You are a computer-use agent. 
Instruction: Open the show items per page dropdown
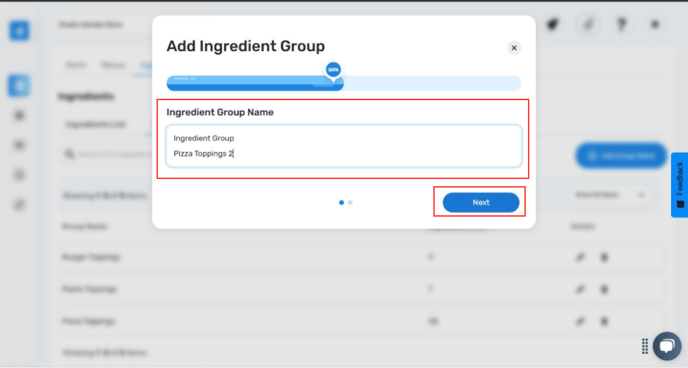pos(610,195)
